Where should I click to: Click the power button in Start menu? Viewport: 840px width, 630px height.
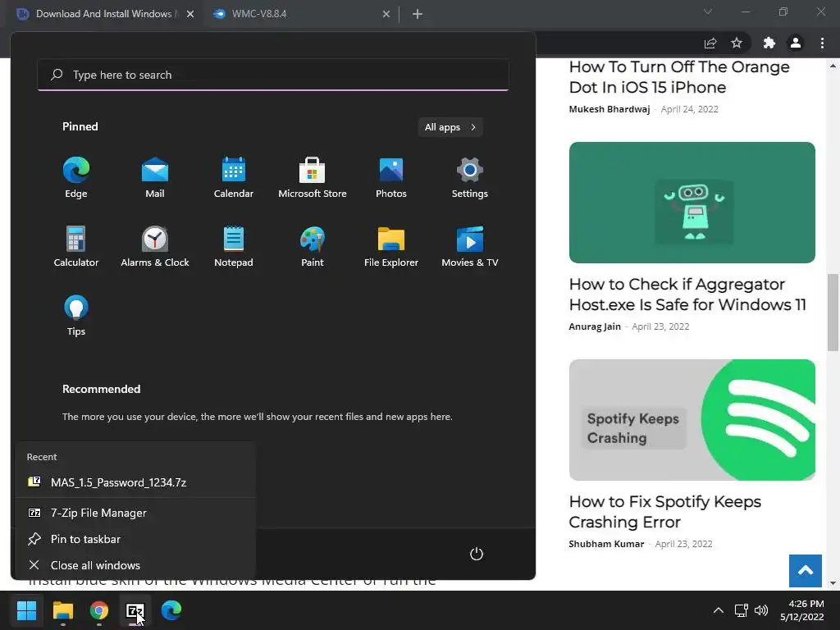(477, 554)
